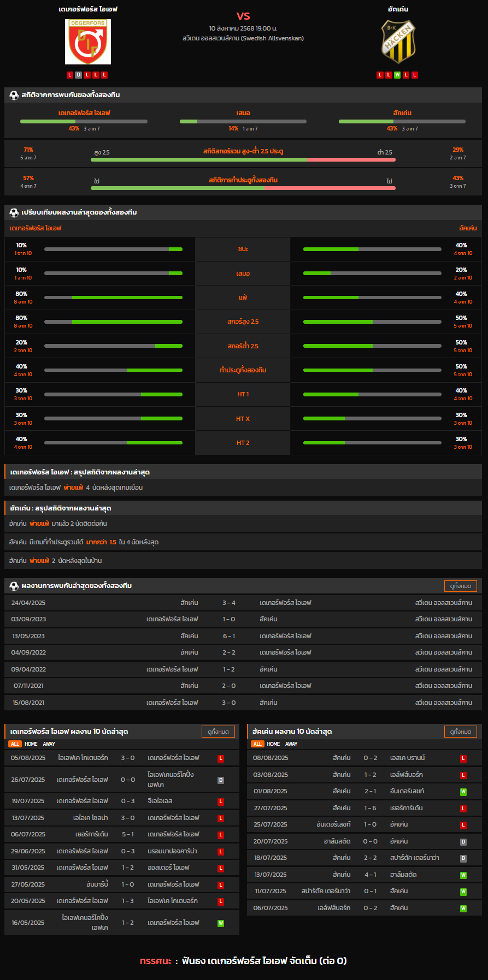Click the Swedish Allsvenskan league text in header
The image size is (488, 980).
click(x=243, y=38)
